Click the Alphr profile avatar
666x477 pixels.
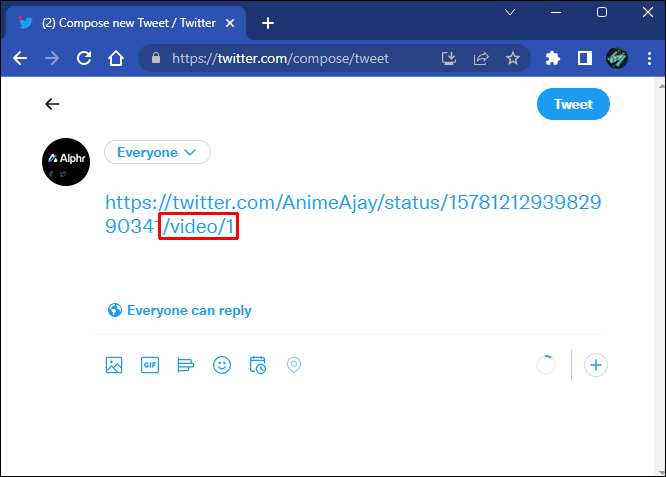66,162
